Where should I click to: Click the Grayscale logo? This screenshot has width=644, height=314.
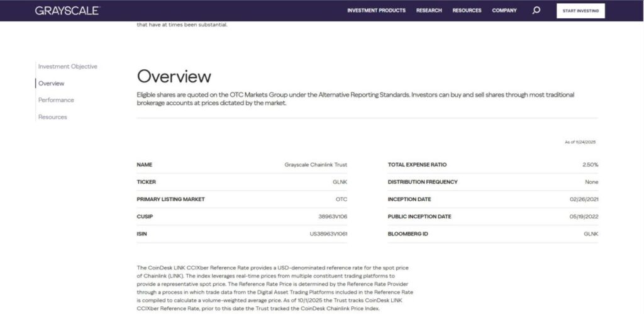67,11
